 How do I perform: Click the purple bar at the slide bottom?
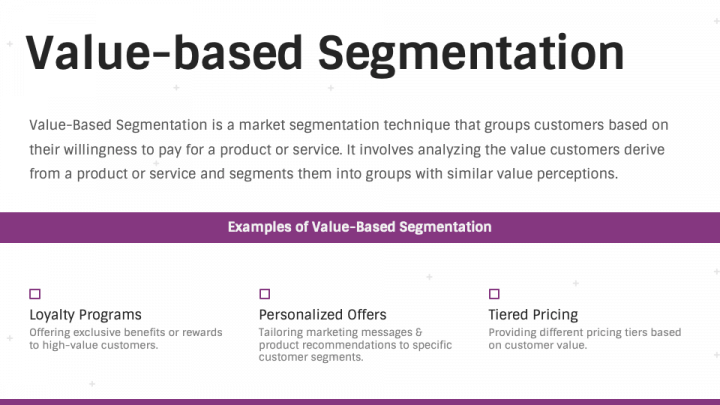(360, 402)
